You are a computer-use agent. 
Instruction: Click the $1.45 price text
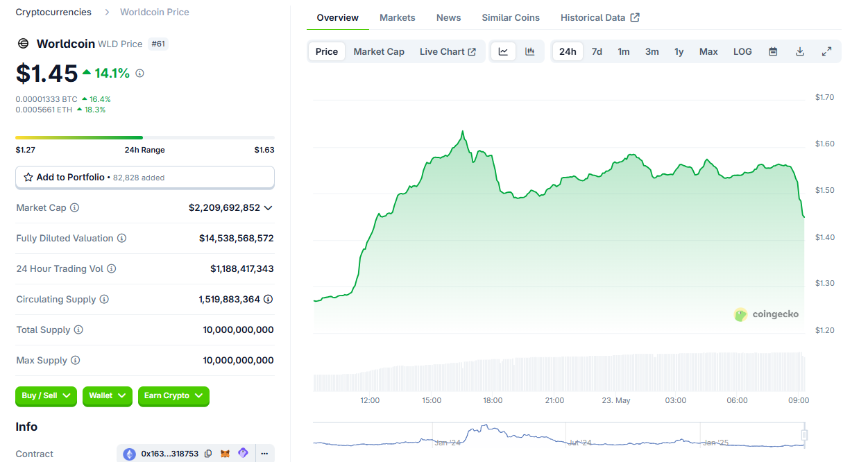46,74
